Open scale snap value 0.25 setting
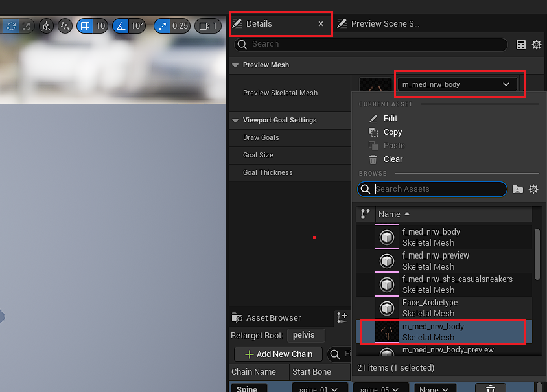Screen dimensions: 547x392 pyautogui.click(x=180, y=26)
